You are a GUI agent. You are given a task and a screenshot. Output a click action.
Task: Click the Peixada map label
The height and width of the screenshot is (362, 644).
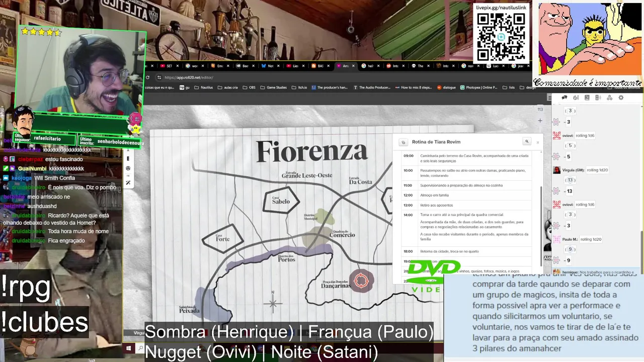189,310
